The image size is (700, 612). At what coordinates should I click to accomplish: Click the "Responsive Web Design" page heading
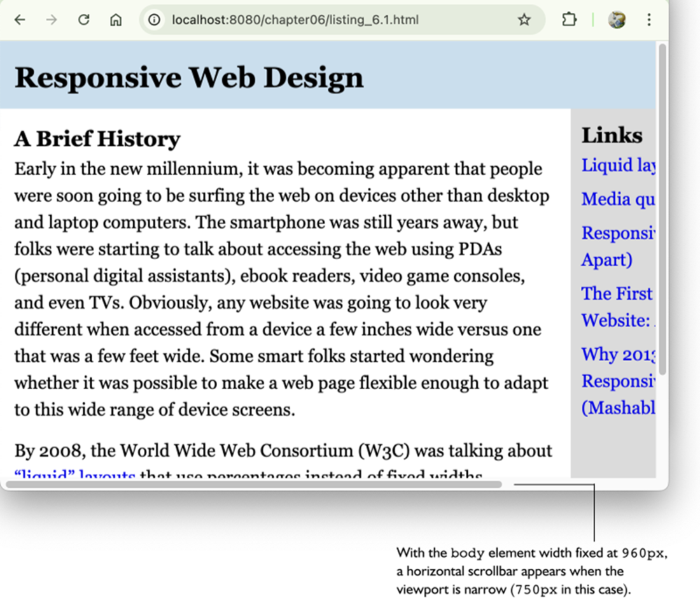tap(189, 78)
